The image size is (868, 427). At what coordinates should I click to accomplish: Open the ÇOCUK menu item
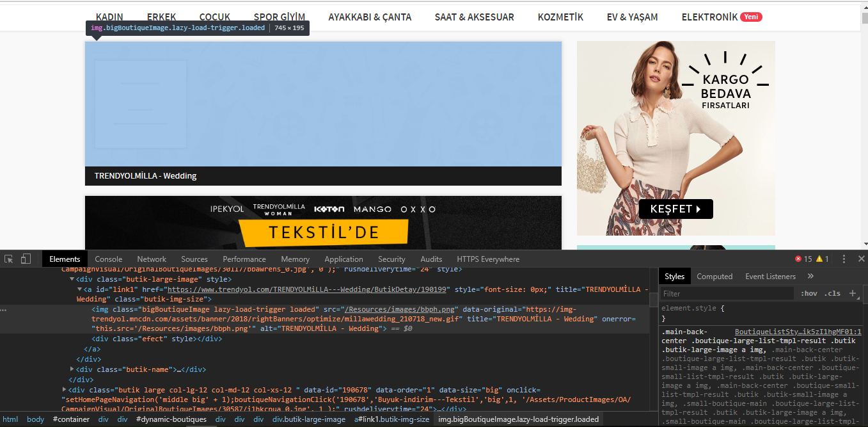[215, 17]
